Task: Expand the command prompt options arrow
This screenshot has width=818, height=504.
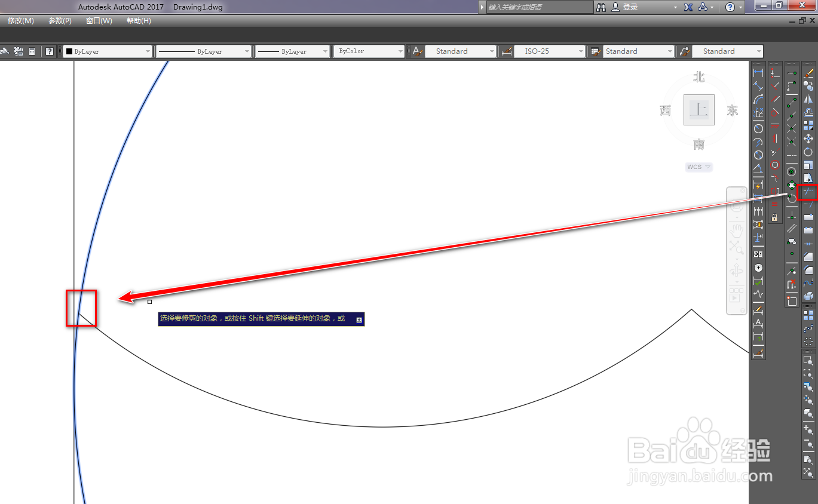Action: click(x=359, y=319)
